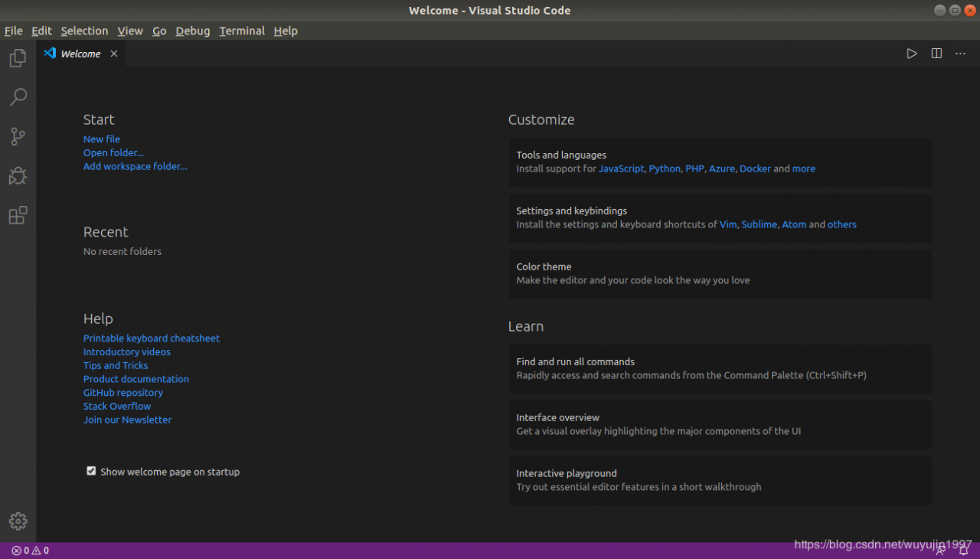
Task: Install Vim keybindings link
Action: click(728, 224)
